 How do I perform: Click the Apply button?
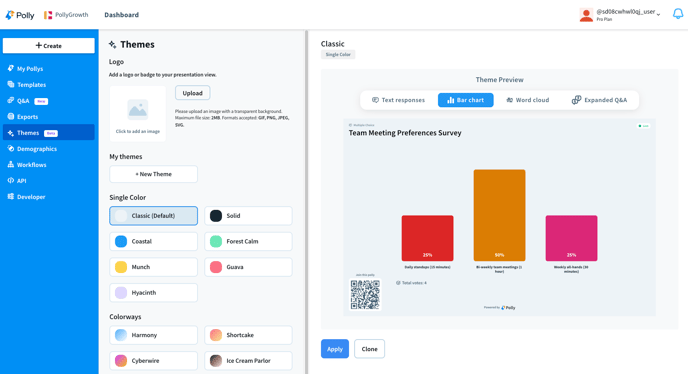tap(335, 349)
